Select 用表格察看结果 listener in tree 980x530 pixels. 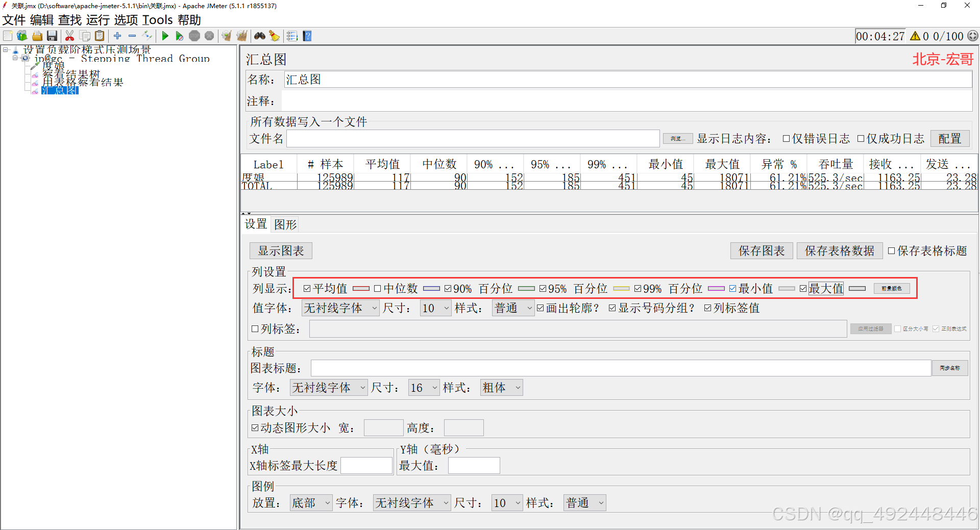83,82
